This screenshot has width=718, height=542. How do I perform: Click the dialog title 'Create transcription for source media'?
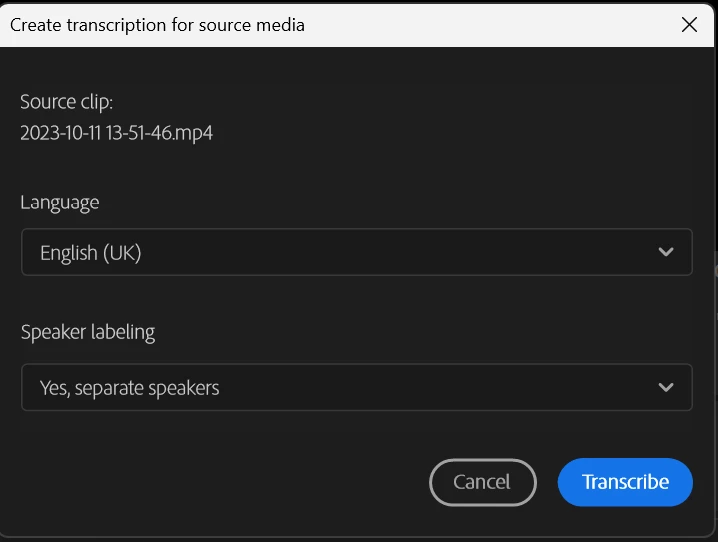click(157, 25)
